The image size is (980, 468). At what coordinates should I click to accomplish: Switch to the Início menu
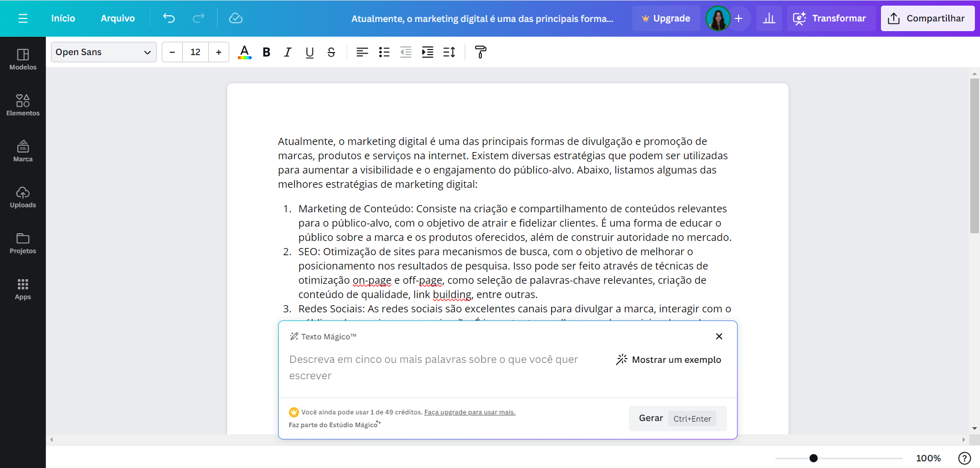tap(63, 18)
